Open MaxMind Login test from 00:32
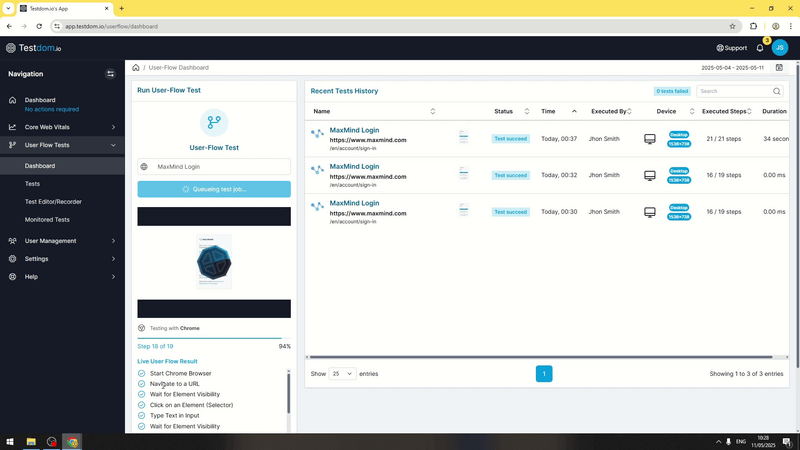800x450 pixels. (354, 166)
